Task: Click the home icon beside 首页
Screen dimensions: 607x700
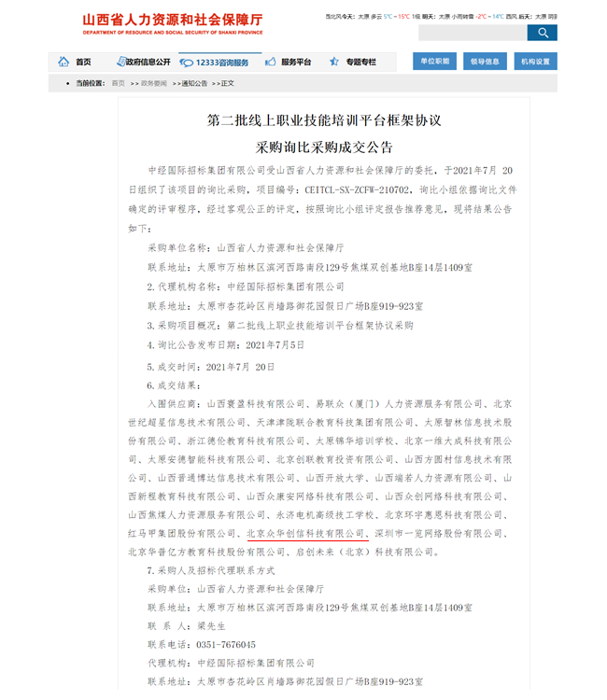Action: 64,62
